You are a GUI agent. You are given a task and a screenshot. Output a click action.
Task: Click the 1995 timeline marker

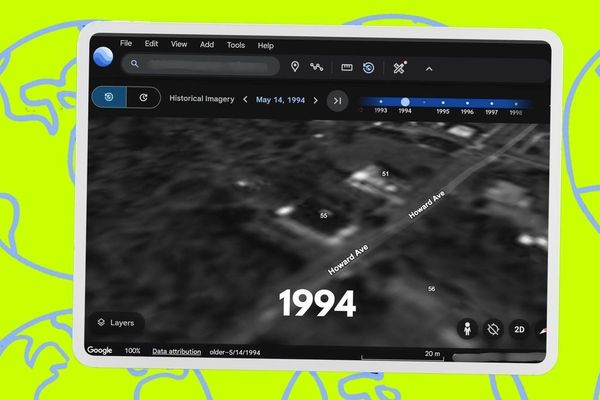point(443,103)
